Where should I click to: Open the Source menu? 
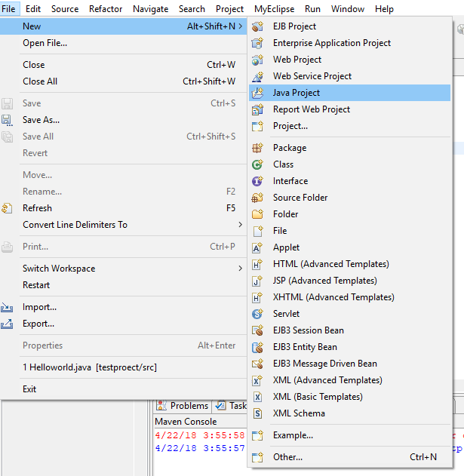[x=65, y=9]
